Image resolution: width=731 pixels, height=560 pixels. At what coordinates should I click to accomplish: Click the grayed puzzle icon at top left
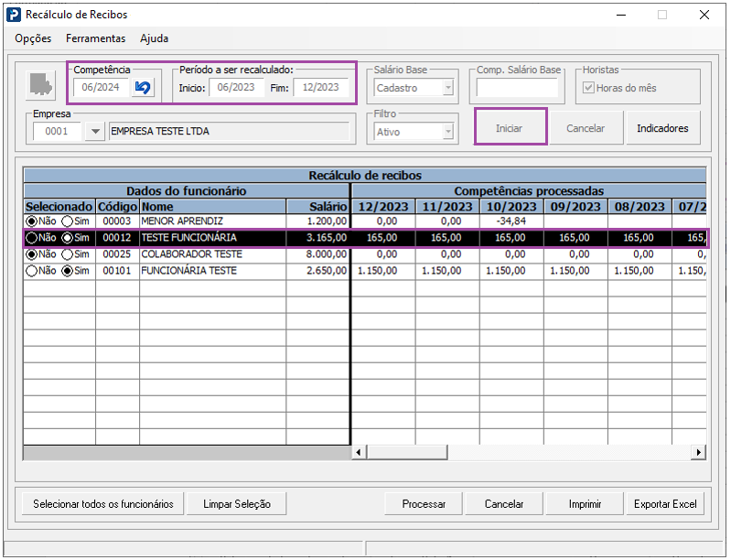[41, 85]
